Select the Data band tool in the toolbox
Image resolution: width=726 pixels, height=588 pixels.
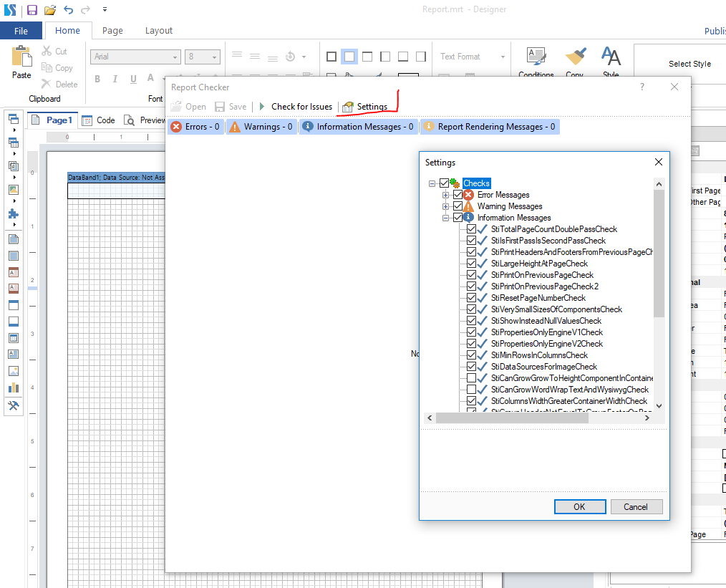[x=14, y=338]
